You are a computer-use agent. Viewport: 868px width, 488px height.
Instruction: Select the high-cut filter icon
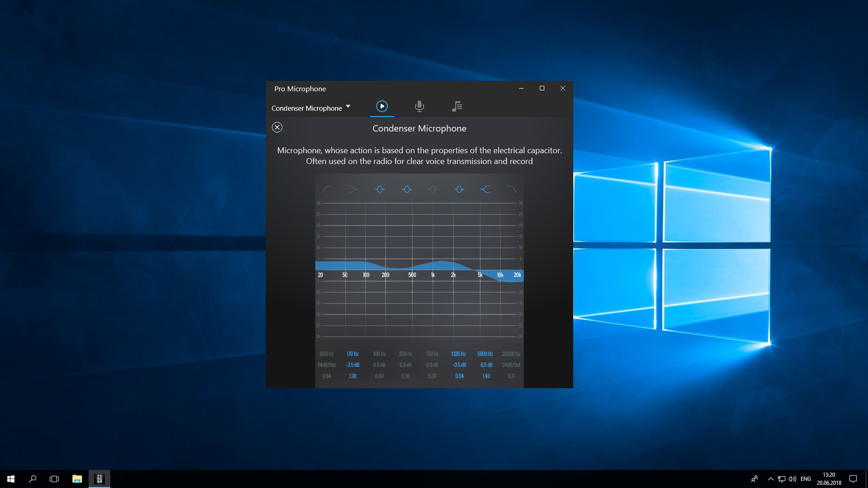pyautogui.click(x=512, y=190)
